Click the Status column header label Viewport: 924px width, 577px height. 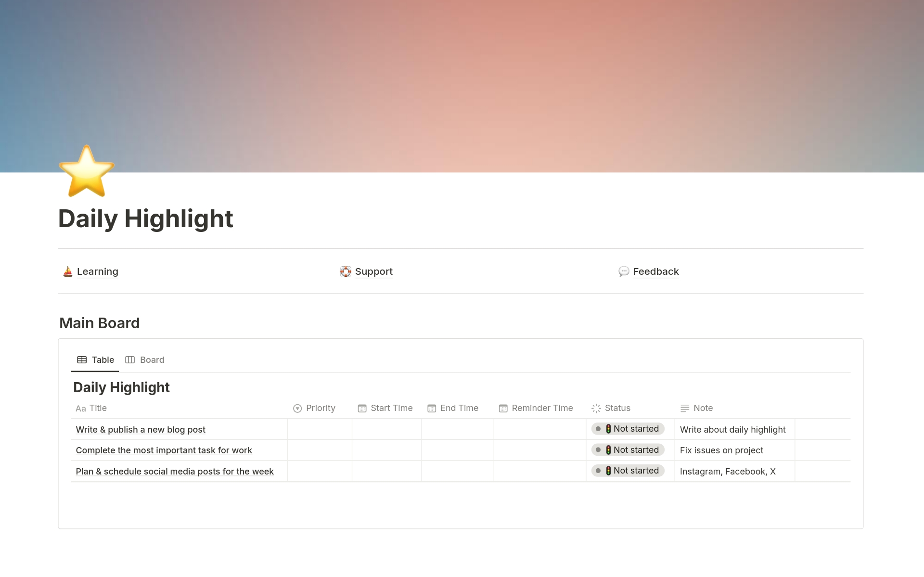[617, 408]
